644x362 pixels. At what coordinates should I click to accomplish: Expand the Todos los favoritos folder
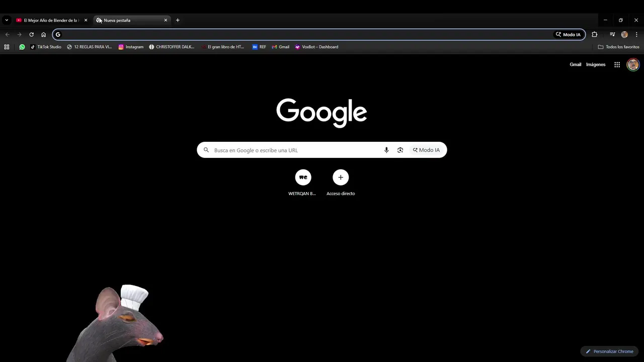tap(618, 47)
